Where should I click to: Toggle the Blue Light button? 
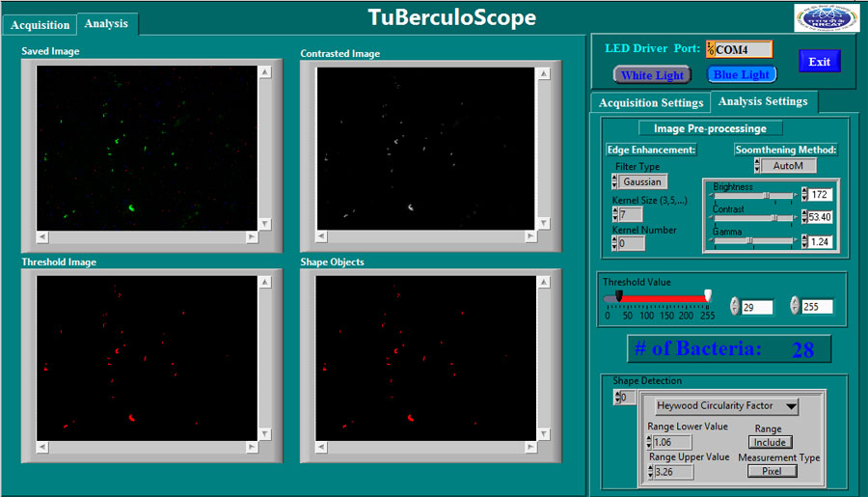coord(742,74)
